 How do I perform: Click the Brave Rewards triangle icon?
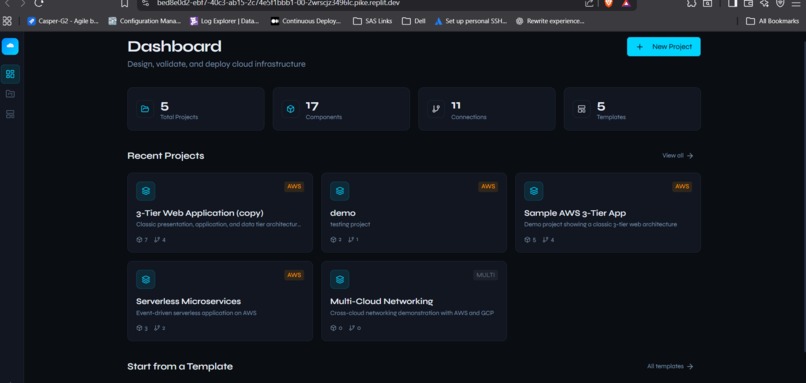click(626, 3)
